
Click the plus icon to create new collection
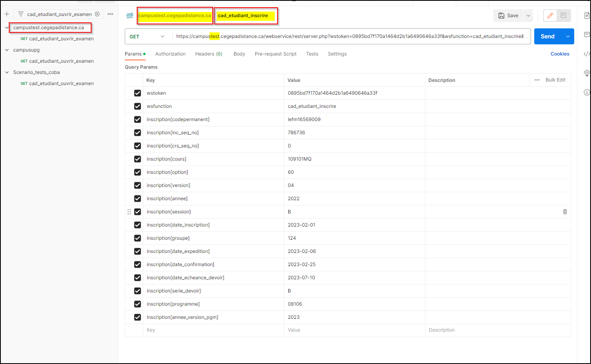click(7, 14)
